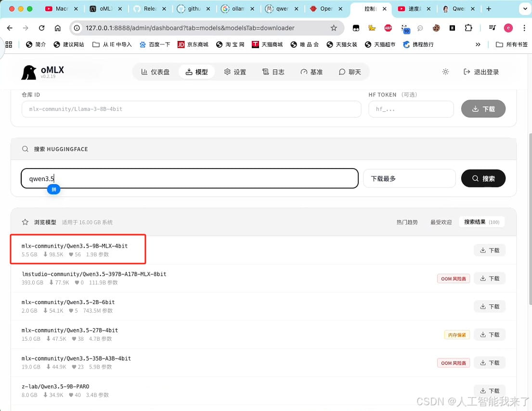Switch to 最受欢迎 most popular list
The height and width of the screenshot is (411, 532).
pyautogui.click(x=441, y=222)
